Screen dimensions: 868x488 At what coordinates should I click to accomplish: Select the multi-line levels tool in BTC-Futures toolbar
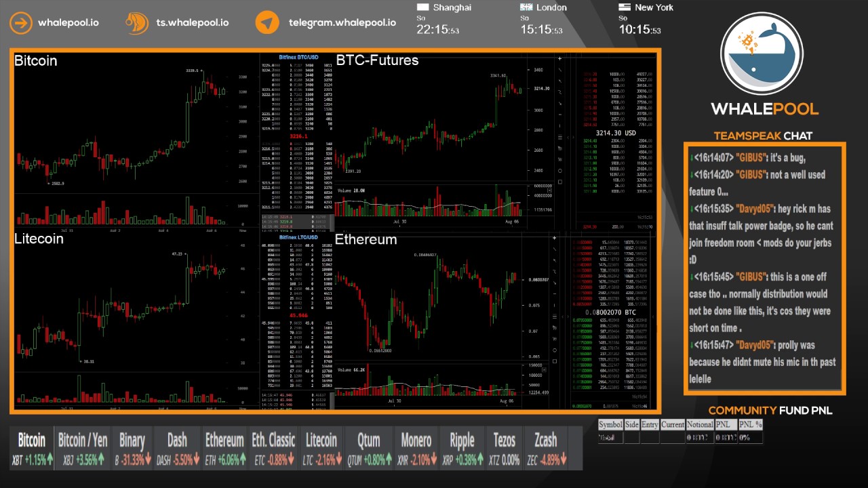pyautogui.click(x=560, y=138)
